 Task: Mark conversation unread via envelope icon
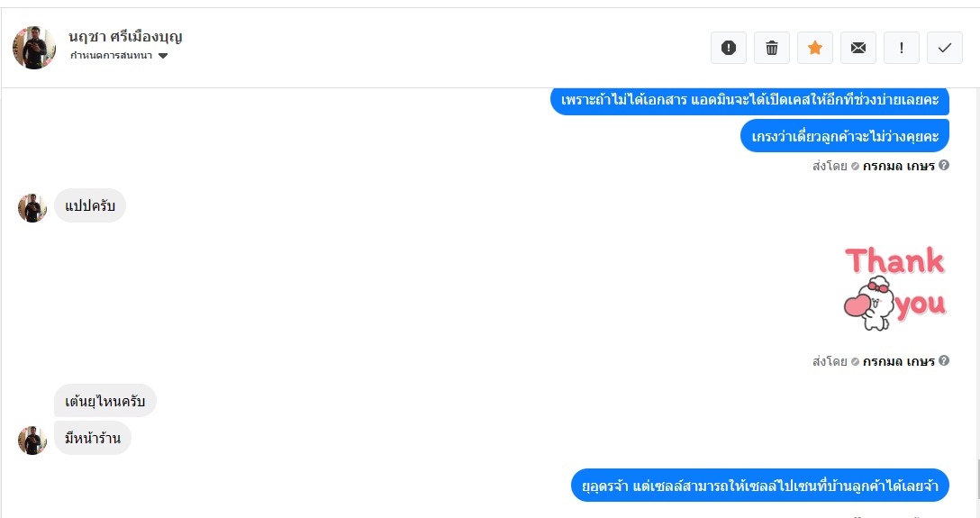pos(858,48)
